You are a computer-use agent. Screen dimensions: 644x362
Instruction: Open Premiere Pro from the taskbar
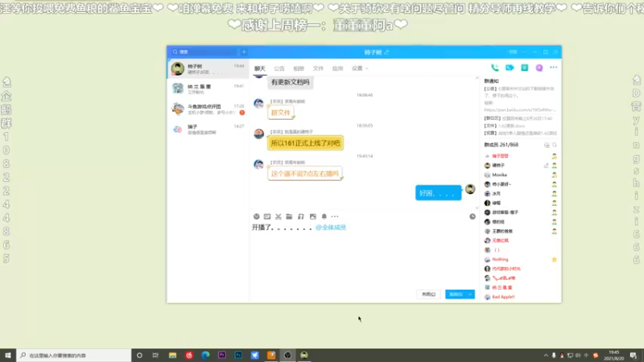[x=222, y=355]
